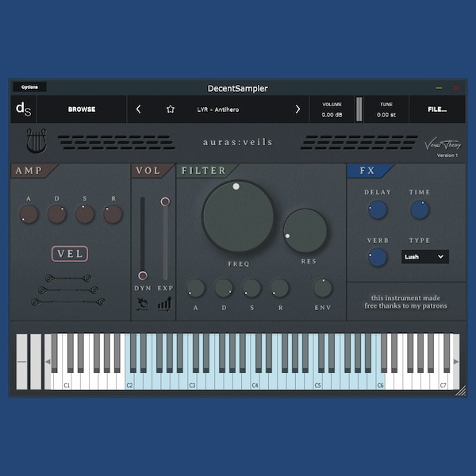Minimize the DecentSampler window

(x=439, y=88)
